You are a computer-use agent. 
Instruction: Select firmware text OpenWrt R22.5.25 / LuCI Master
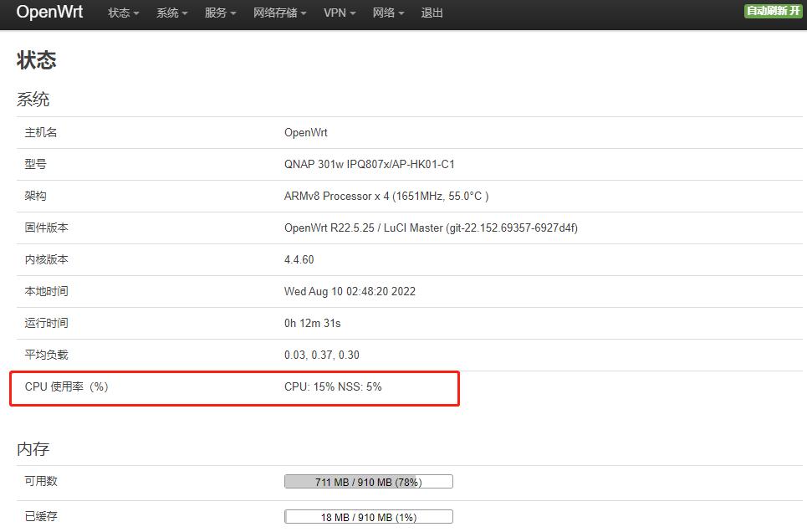pos(363,228)
